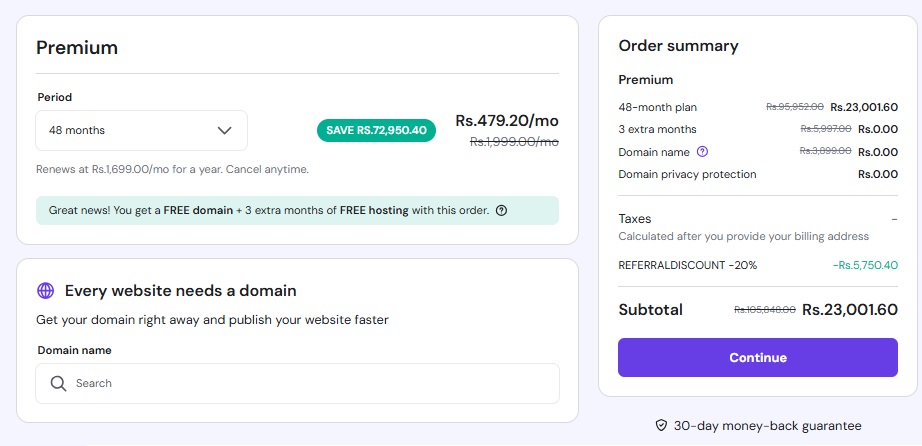Viewport: 922px width, 446px height.
Task: Click the Domain privacy protection line item
Action: pos(687,174)
